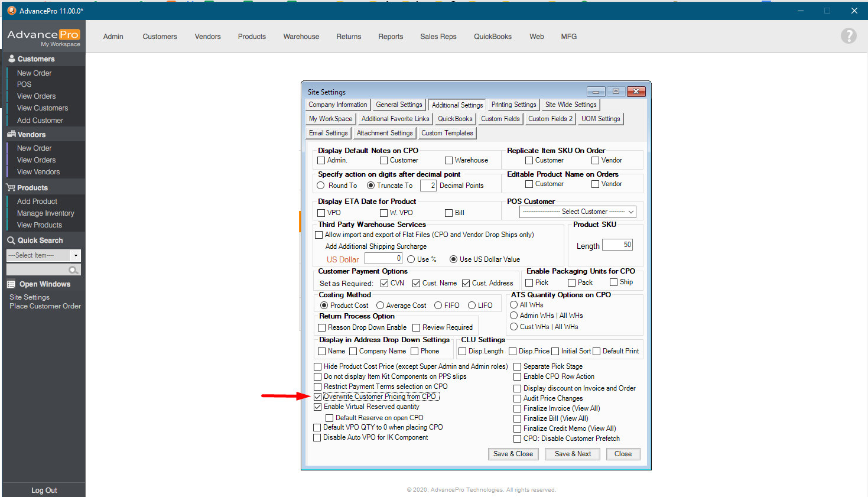Open the Warehouse menu

(301, 37)
